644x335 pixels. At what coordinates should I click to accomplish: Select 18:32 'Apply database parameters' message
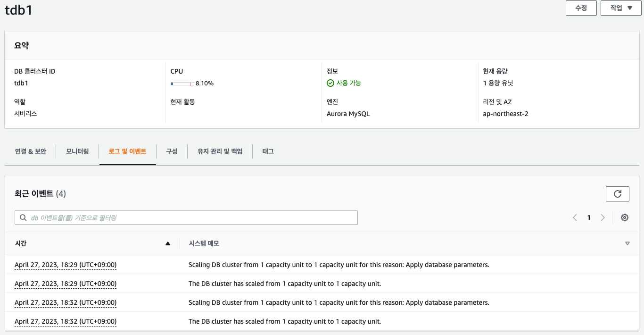click(339, 302)
